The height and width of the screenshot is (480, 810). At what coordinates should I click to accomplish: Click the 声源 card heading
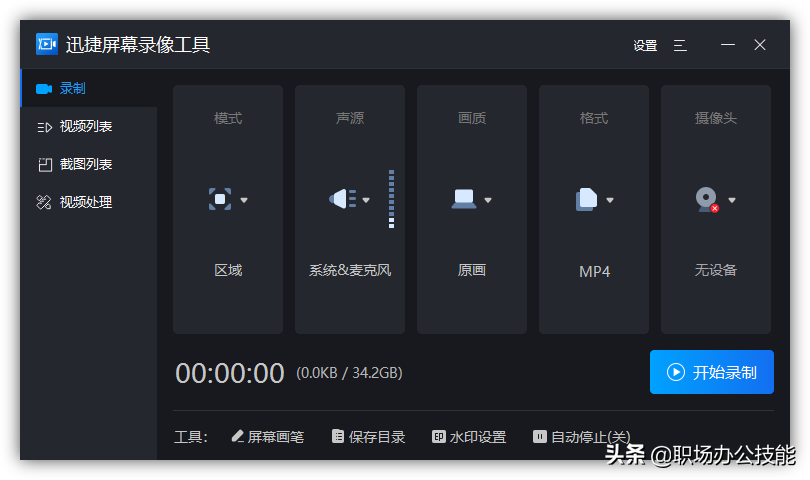coord(350,118)
